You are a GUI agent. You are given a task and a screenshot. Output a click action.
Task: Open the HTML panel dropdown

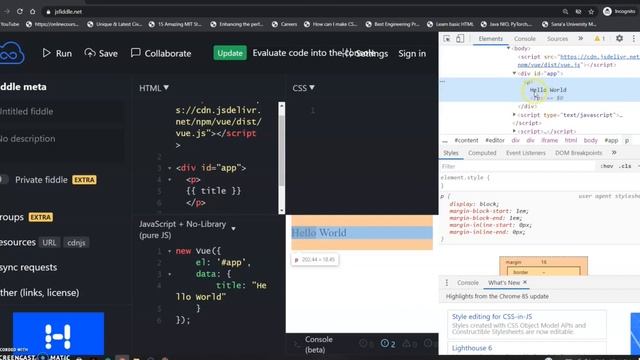154,88
